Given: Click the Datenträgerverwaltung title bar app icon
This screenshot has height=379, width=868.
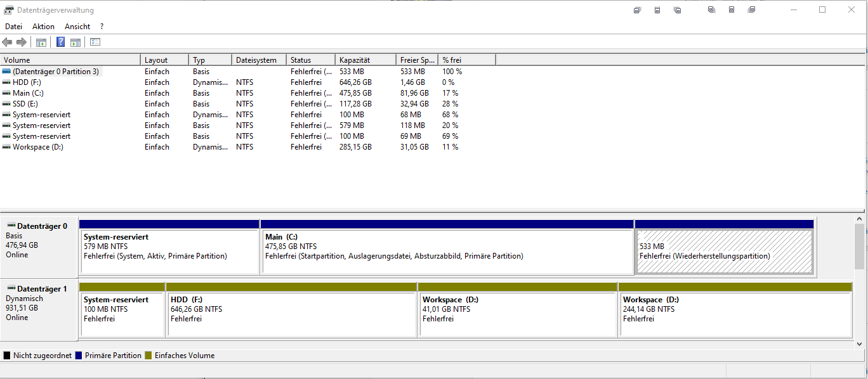Looking at the screenshot, I should click(9, 10).
